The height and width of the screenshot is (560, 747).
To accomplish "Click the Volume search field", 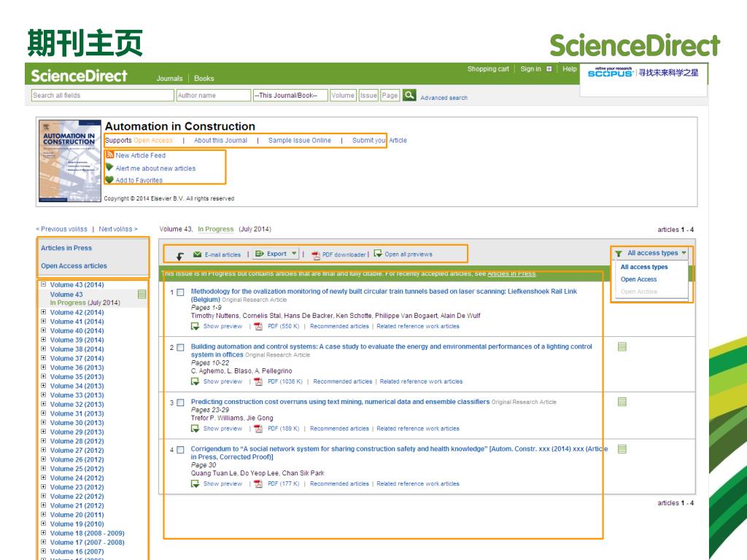I will (x=343, y=96).
